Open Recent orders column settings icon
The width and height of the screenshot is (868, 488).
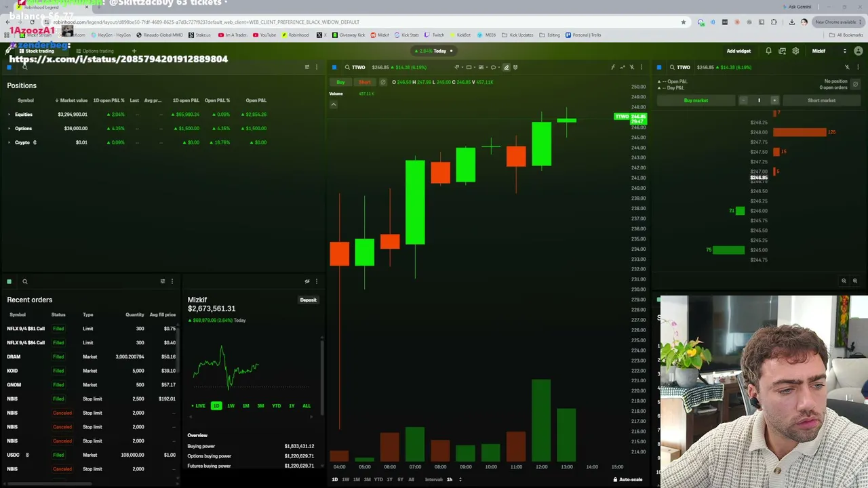[x=162, y=281]
